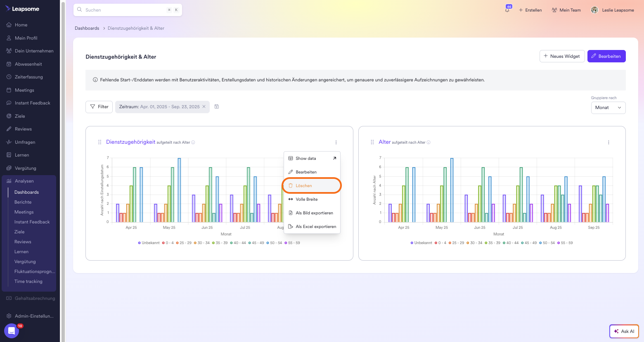Click Leslie Leapsome's profile avatar
This screenshot has height=342, width=644.
click(x=594, y=10)
